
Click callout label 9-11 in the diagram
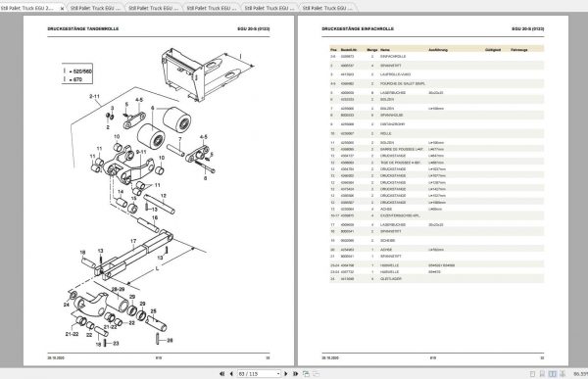pos(141,152)
